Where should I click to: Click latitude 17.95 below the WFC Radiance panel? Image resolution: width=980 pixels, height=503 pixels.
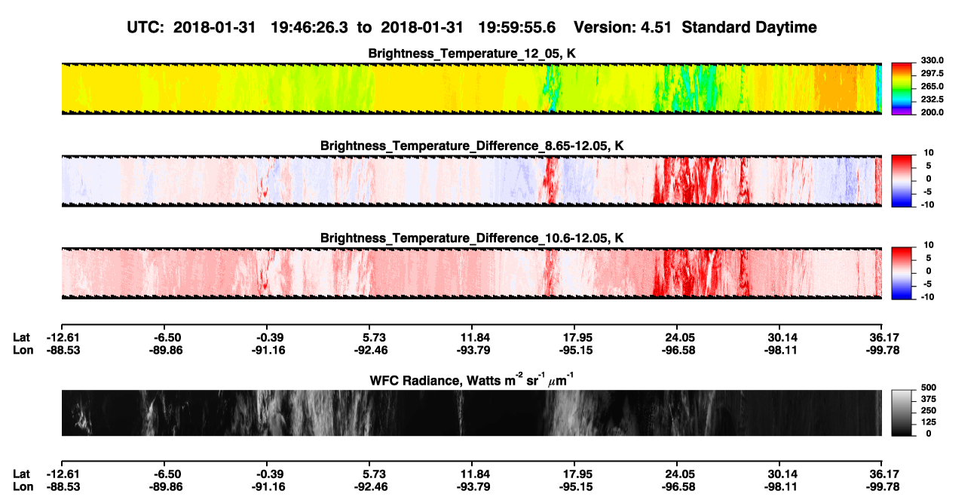574,474
